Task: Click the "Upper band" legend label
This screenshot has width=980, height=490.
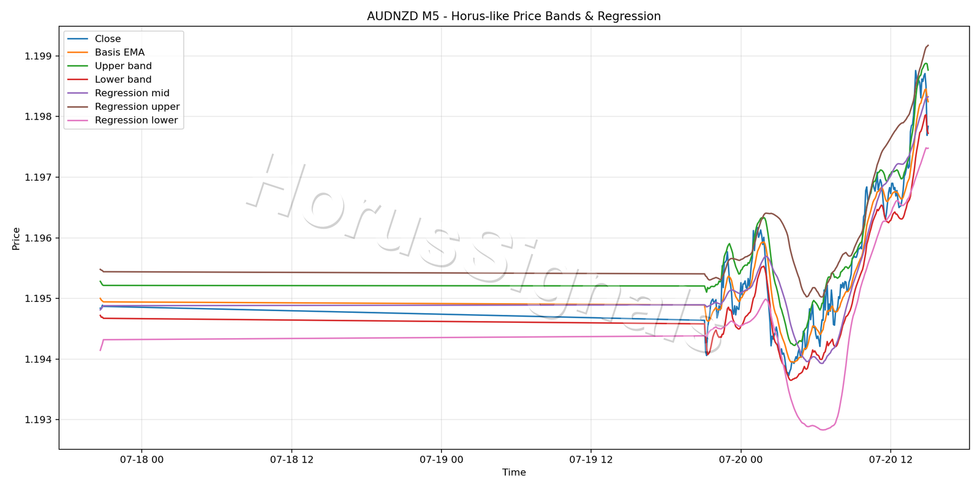Action: tap(123, 66)
